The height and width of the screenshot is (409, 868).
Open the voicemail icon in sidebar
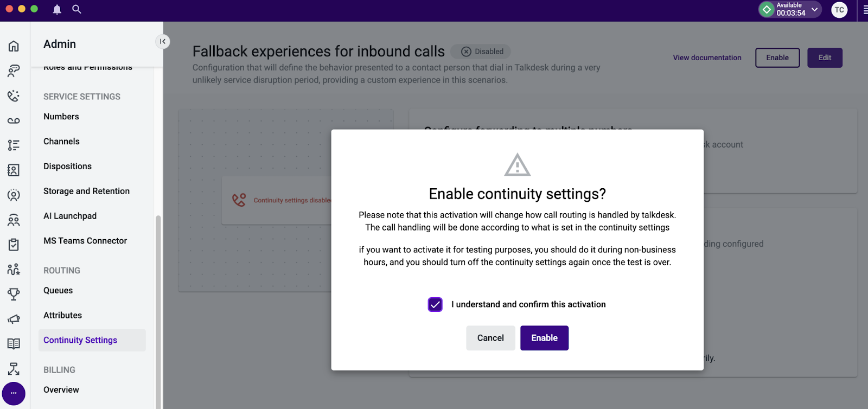point(14,120)
